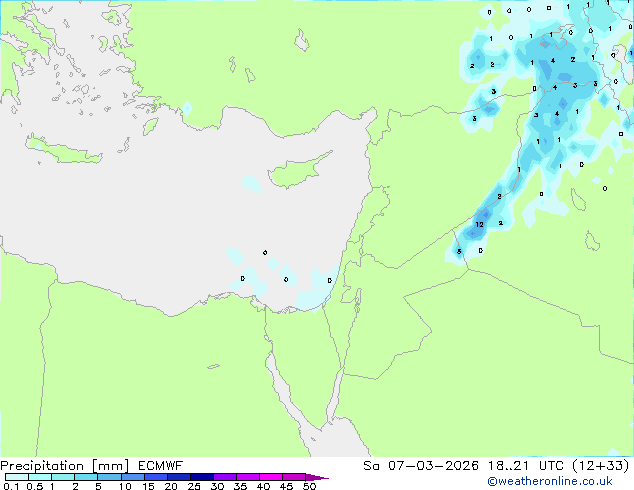Pick the 30–35 mm purple legend swatch
This screenshot has height=490, width=634.
tap(225, 477)
